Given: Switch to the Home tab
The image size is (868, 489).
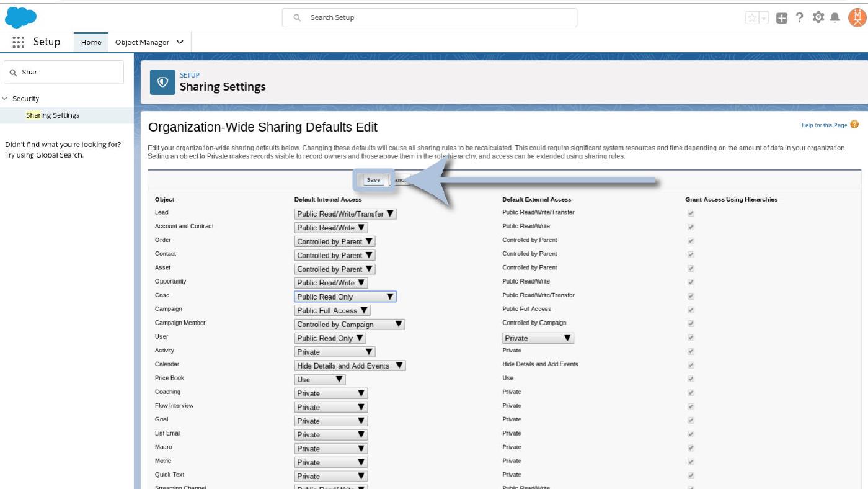Looking at the screenshot, I should point(91,42).
